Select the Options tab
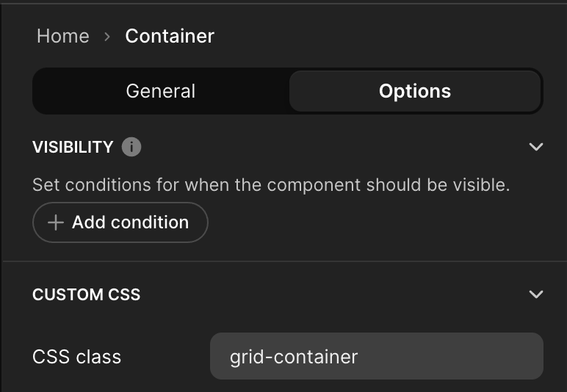The height and width of the screenshot is (392, 567). (415, 91)
